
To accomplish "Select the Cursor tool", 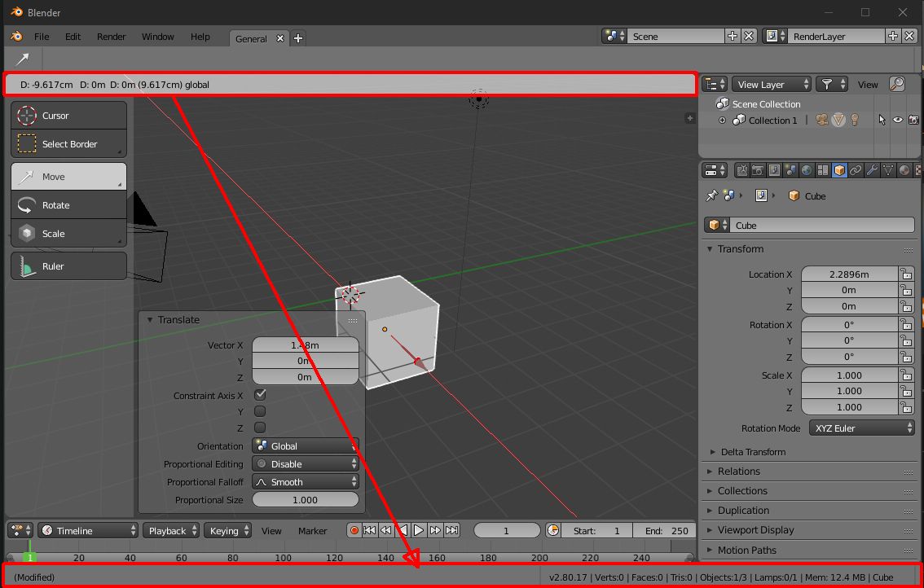I will pyautogui.click(x=68, y=116).
